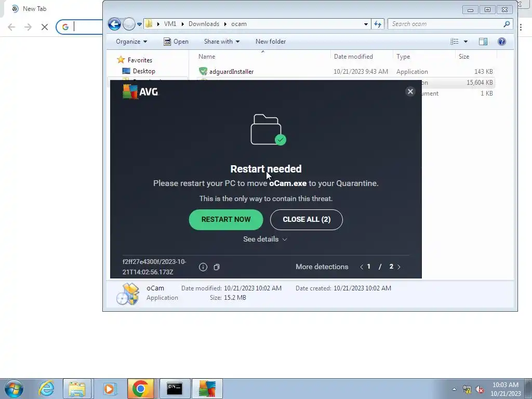Open the Share with menu
Screen dimensions: 532x399
(x=221, y=42)
